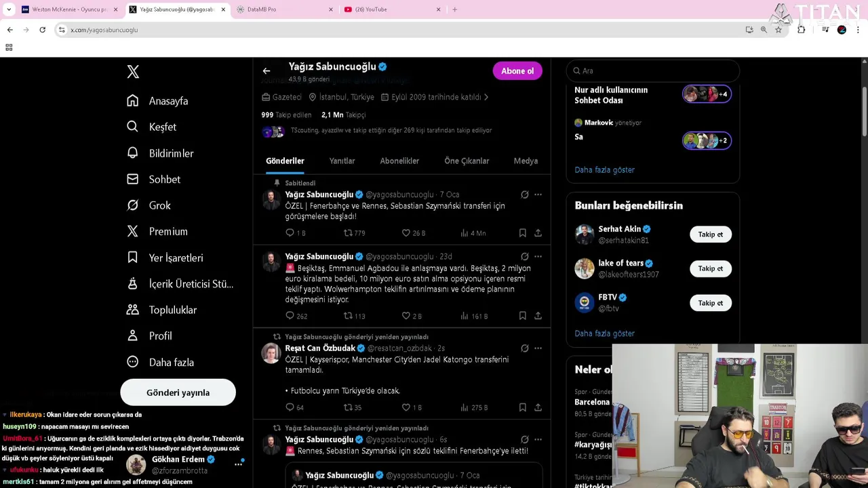Select the Gönderiler tab
868x488 pixels.
point(285,161)
